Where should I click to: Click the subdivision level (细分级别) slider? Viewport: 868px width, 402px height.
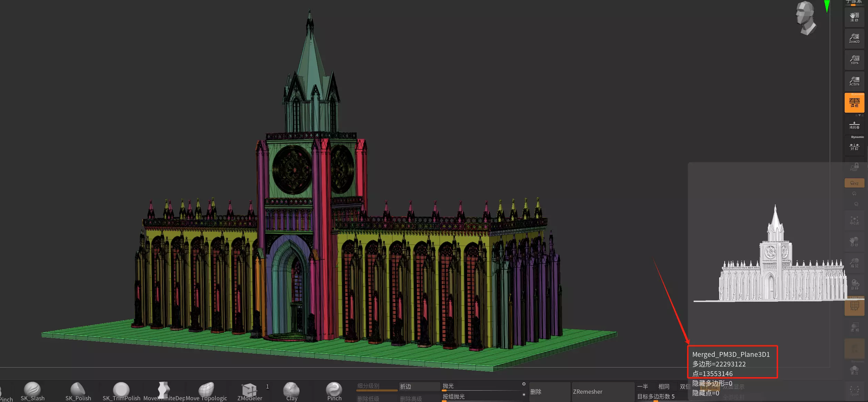coord(377,386)
